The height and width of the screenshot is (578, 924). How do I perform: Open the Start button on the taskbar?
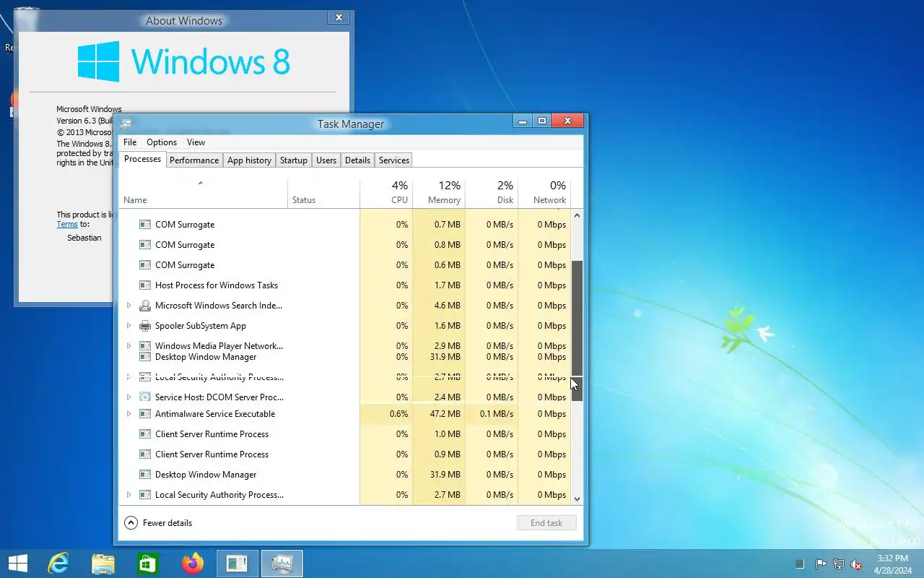pos(18,564)
